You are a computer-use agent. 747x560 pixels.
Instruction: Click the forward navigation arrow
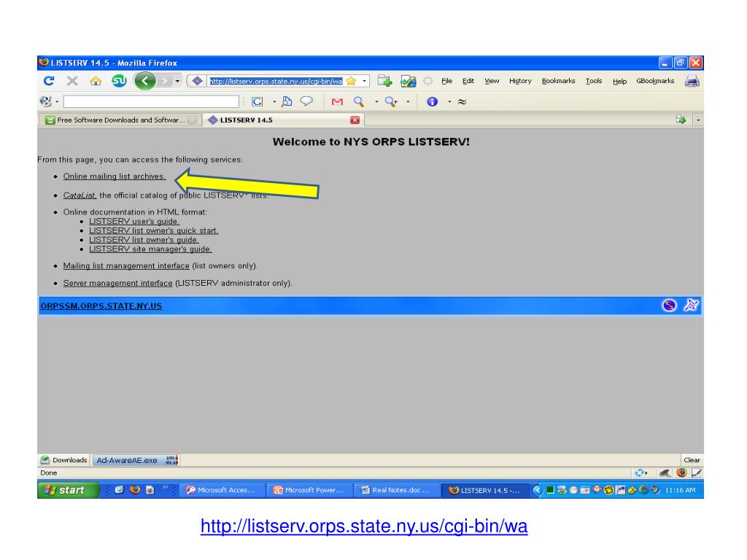[164, 81]
